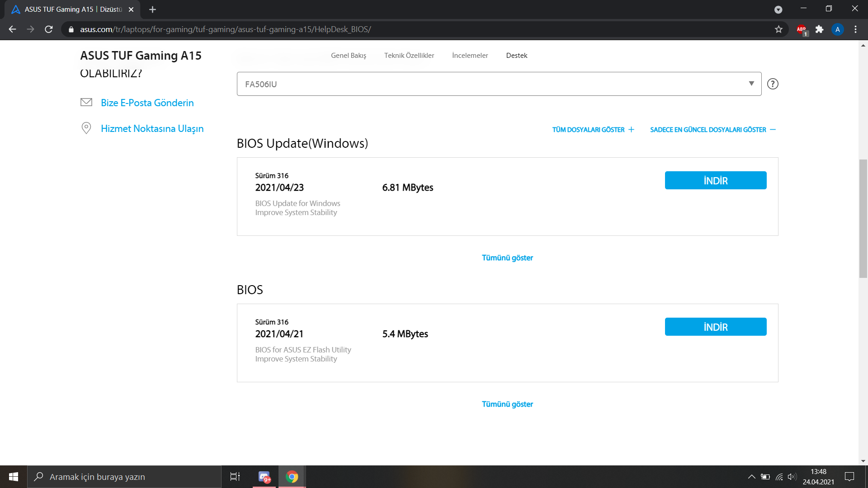Expand all files with TÜM DOSYALARI GÖSTER
The height and width of the screenshot is (488, 868).
point(593,130)
